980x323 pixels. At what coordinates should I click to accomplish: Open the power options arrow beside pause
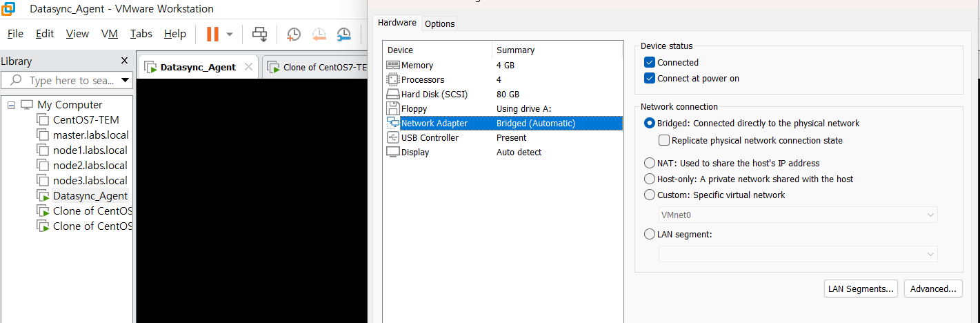pyautogui.click(x=230, y=34)
